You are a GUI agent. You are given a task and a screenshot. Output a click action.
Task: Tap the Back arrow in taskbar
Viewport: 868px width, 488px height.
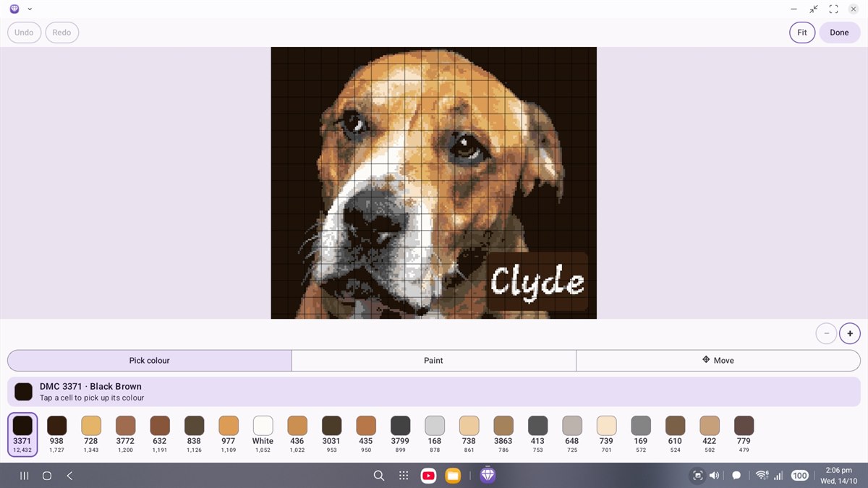click(x=69, y=476)
